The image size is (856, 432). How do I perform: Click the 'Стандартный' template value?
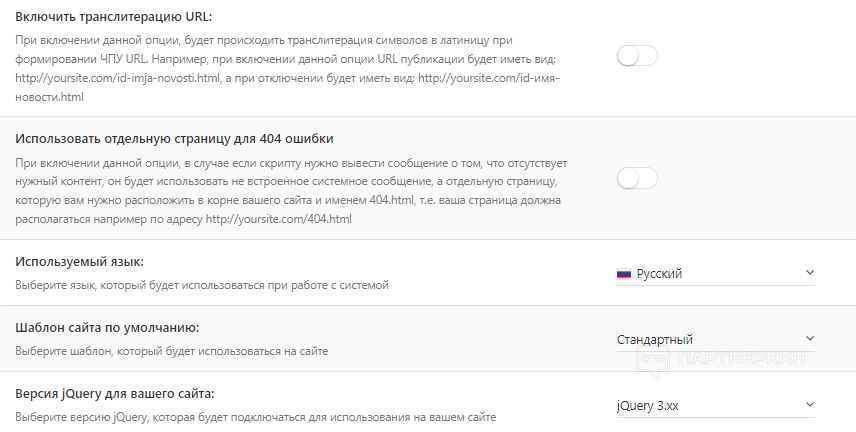(655, 339)
